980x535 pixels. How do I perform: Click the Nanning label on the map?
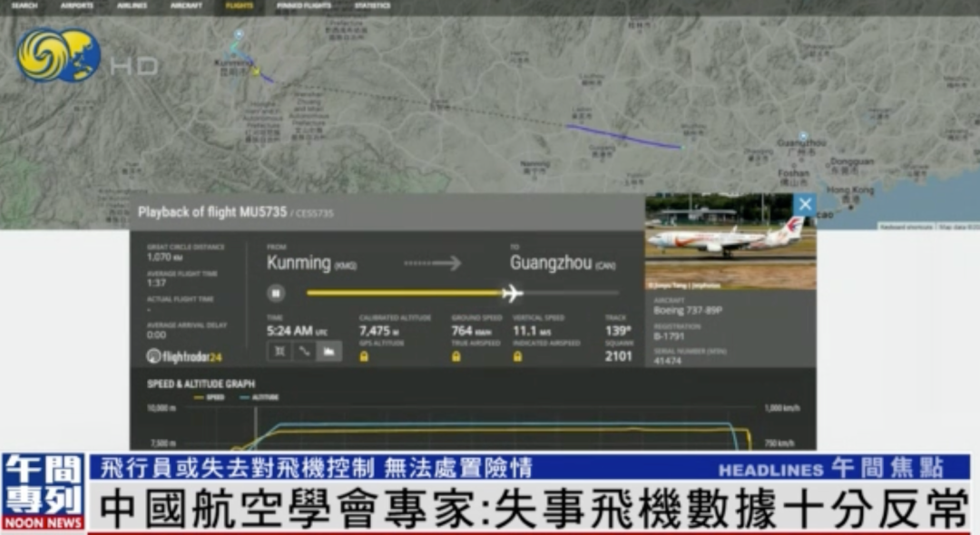coord(535,164)
